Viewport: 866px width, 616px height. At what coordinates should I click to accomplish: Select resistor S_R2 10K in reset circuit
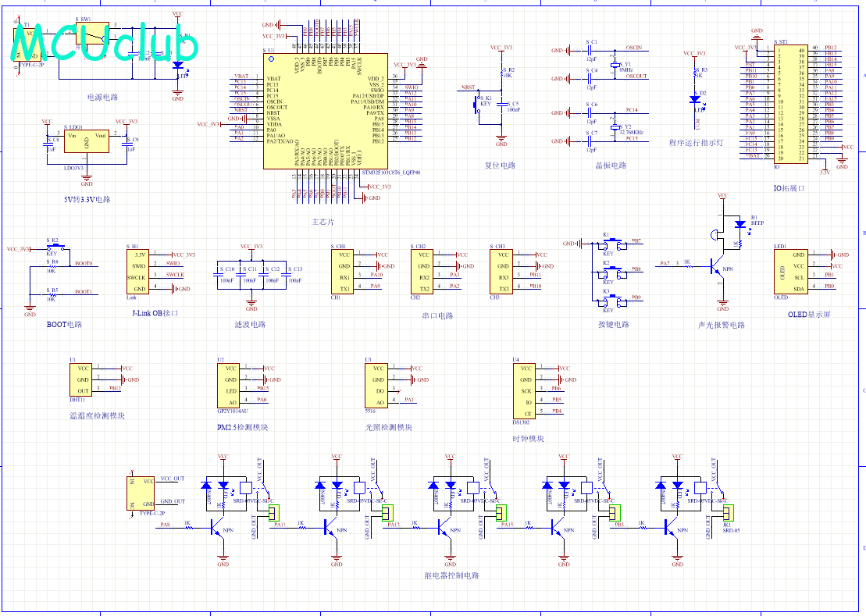[x=501, y=73]
